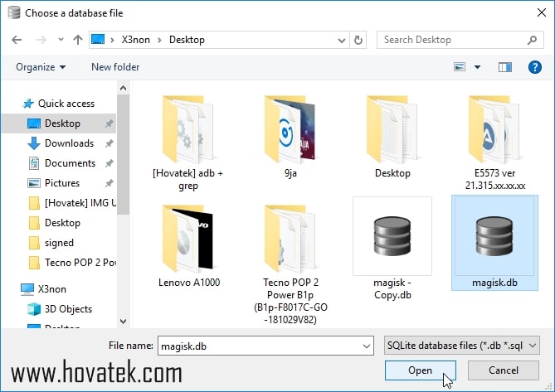Expand recent locations dropdown arrow
This screenshot has width=555, height=392.
[61, 40]
